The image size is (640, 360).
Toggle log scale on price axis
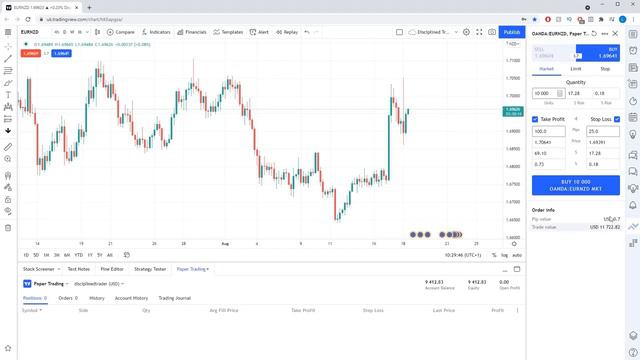coord(504,255)
